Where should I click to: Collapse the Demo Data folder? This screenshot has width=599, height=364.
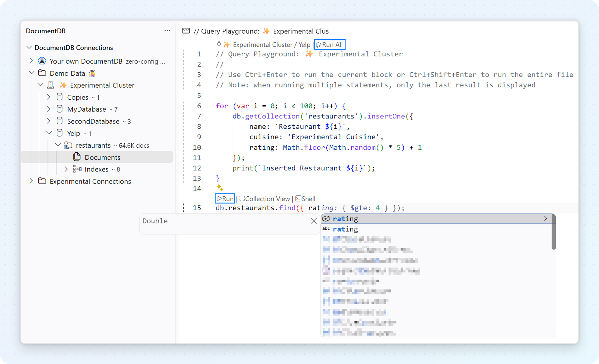(x=32, y=73)
